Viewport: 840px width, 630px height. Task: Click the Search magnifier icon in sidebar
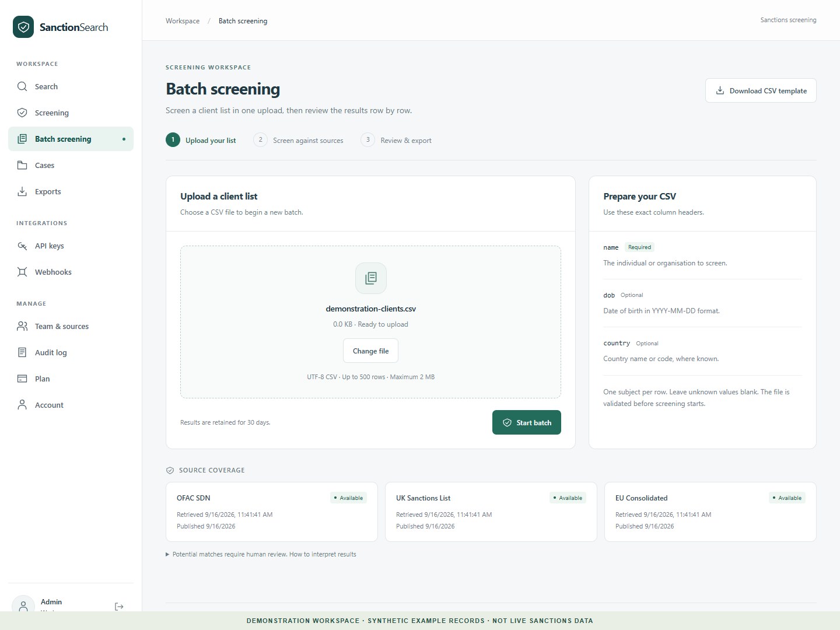22,86
